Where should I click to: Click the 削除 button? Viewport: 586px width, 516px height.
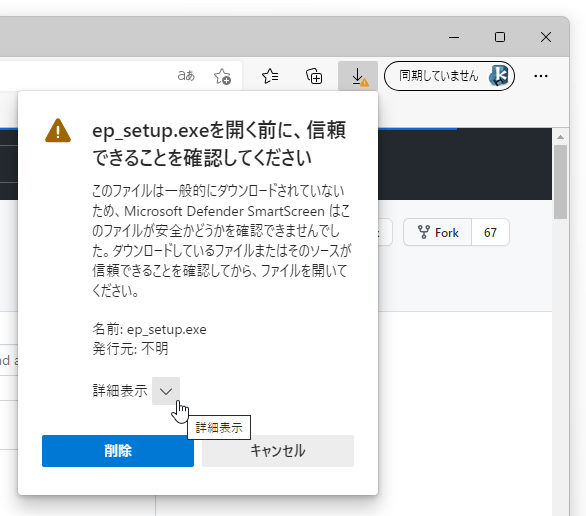118,451
